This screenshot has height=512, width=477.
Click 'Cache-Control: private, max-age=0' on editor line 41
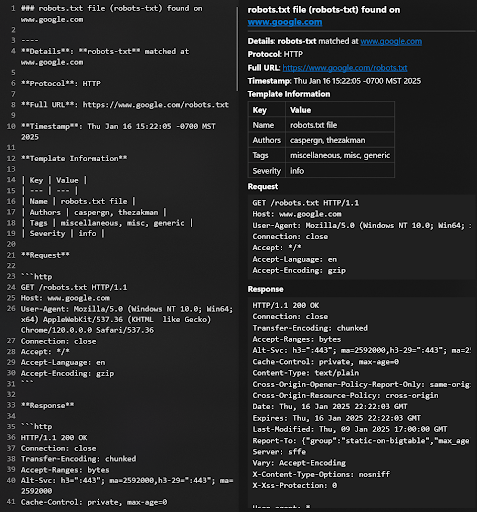tap(94, 502)
